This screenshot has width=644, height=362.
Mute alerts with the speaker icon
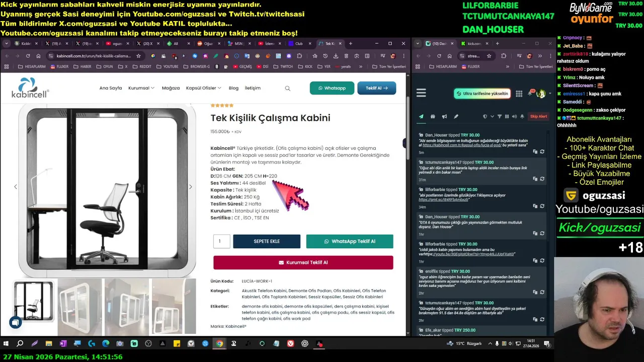514,116
